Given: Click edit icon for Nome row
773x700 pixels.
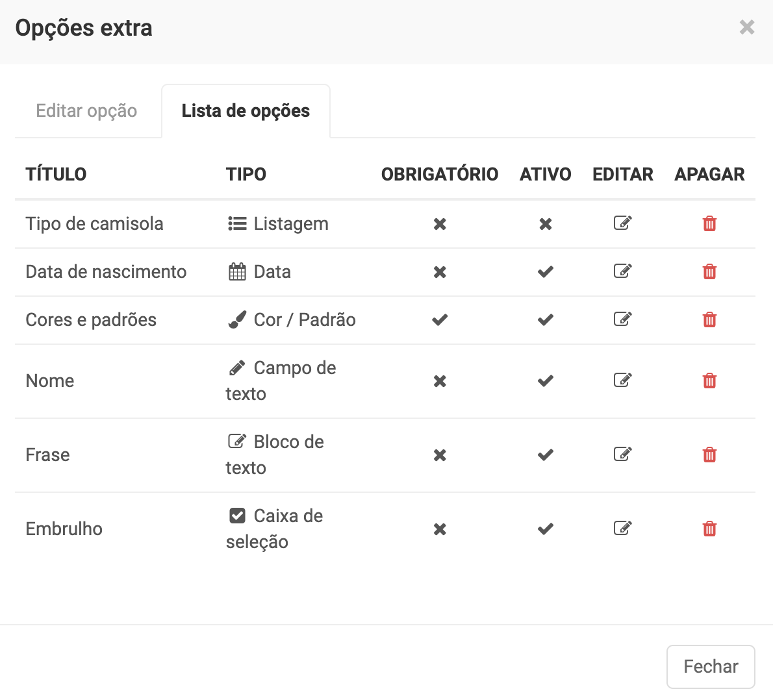Looking at the screenshot, I should (622, 381).
